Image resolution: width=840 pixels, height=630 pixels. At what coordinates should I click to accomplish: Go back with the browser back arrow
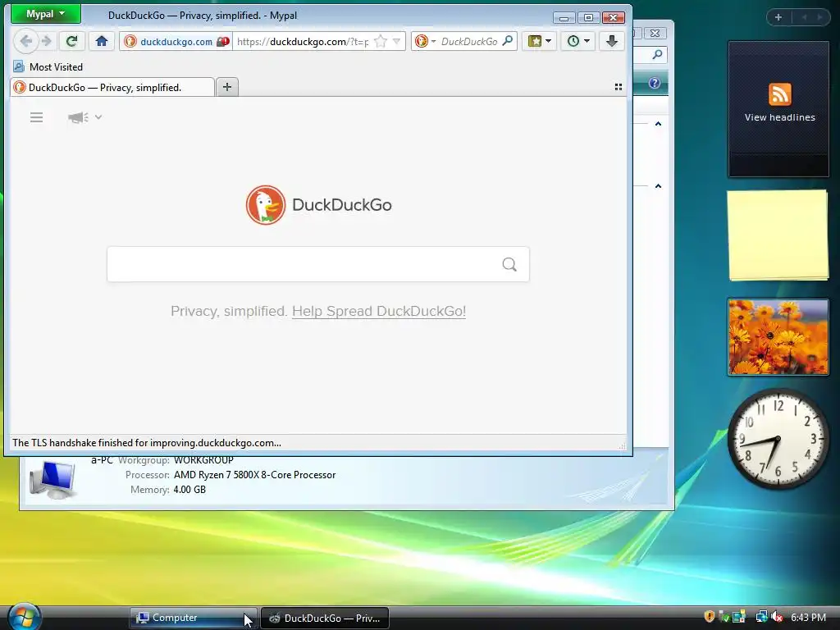25,41
